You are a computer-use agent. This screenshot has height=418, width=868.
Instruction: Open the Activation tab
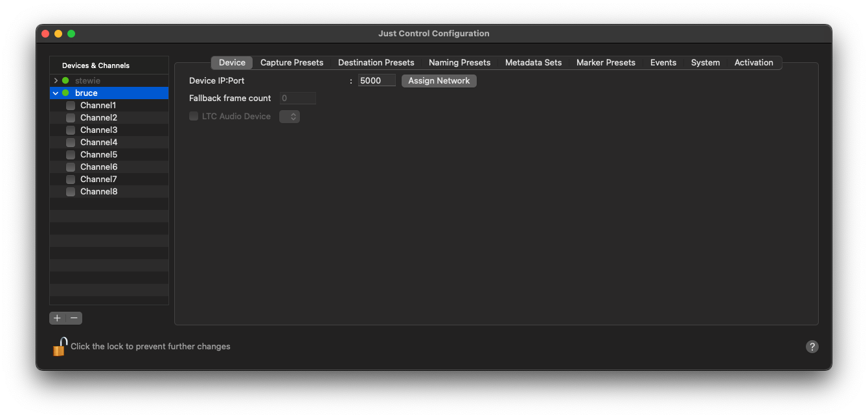pos(754,63)
